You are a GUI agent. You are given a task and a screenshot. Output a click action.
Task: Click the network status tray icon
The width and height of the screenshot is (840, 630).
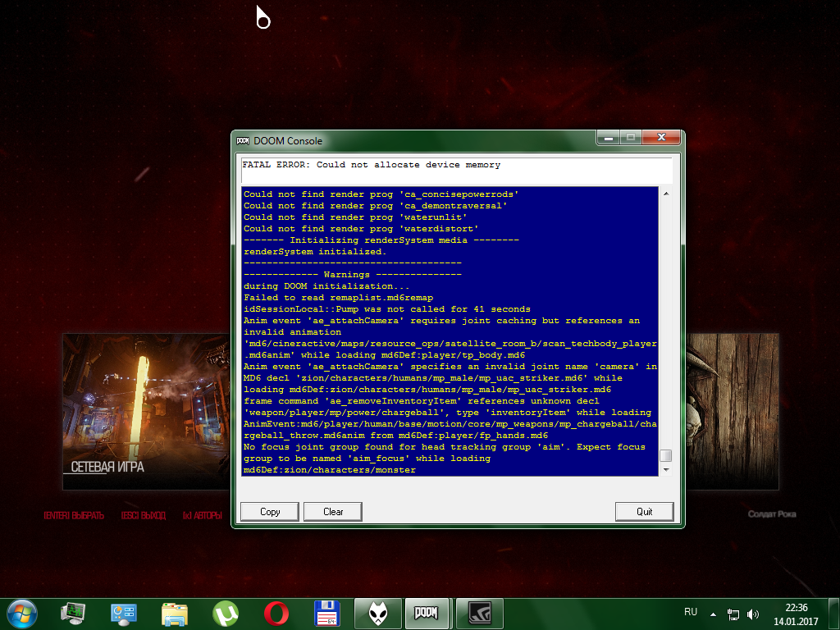[733, 613]
